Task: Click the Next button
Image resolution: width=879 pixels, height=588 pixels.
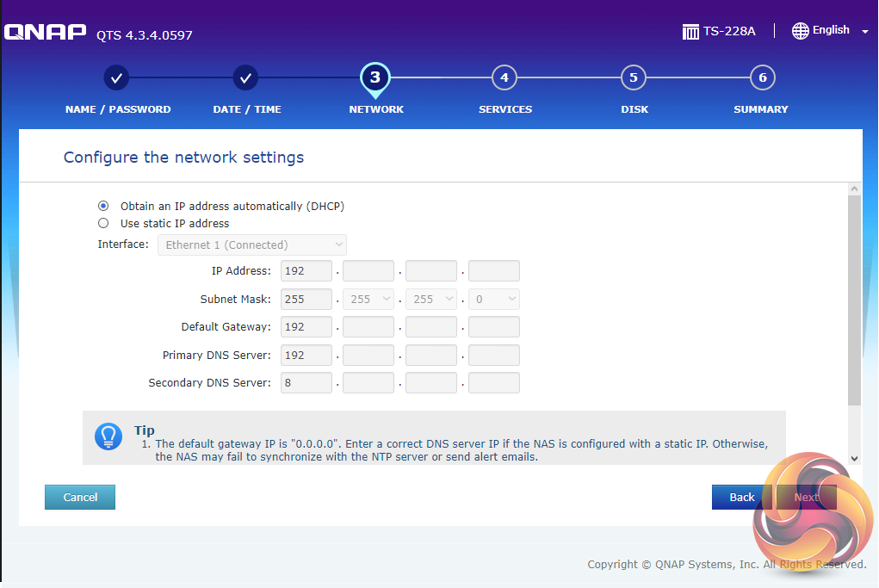Action: [x=806, y=498]
